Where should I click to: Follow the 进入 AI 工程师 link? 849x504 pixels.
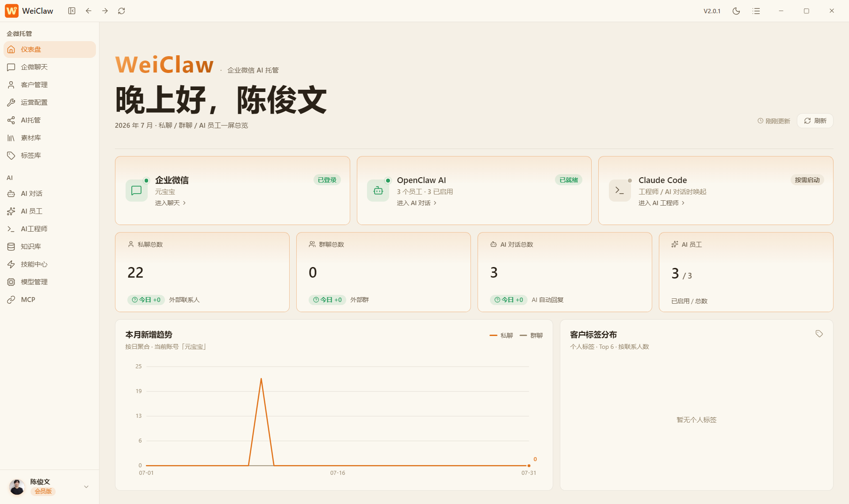662,203
